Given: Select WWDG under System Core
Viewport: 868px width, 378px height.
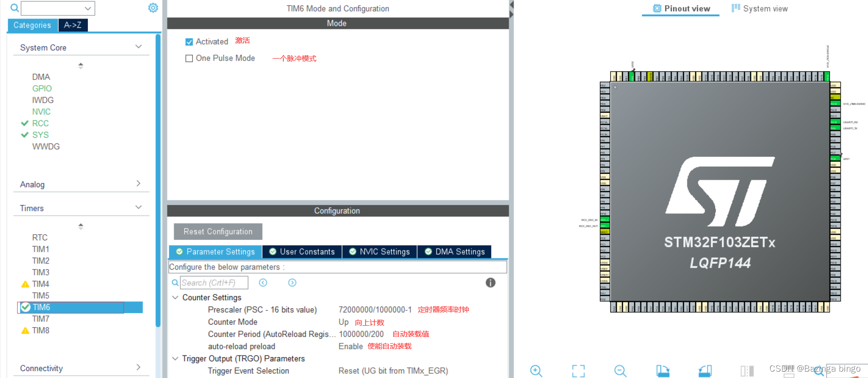Looking at the screenshot, I should point(46,147).
